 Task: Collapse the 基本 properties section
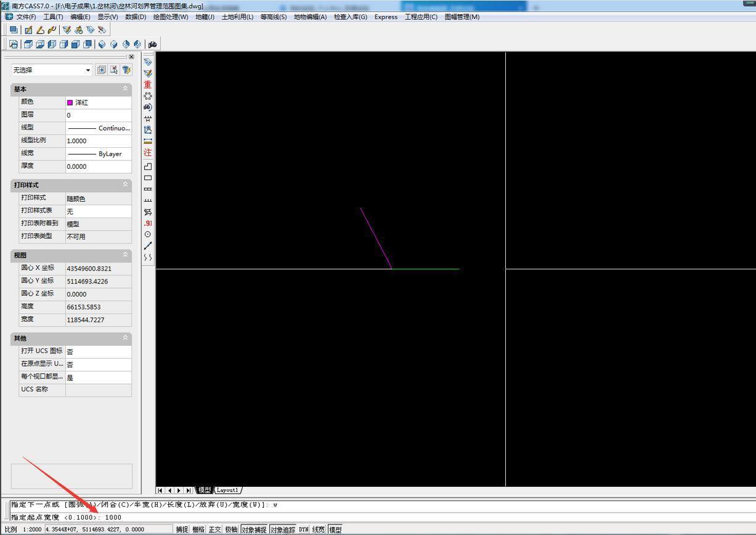pyautogui.click(x=125, y=89)
